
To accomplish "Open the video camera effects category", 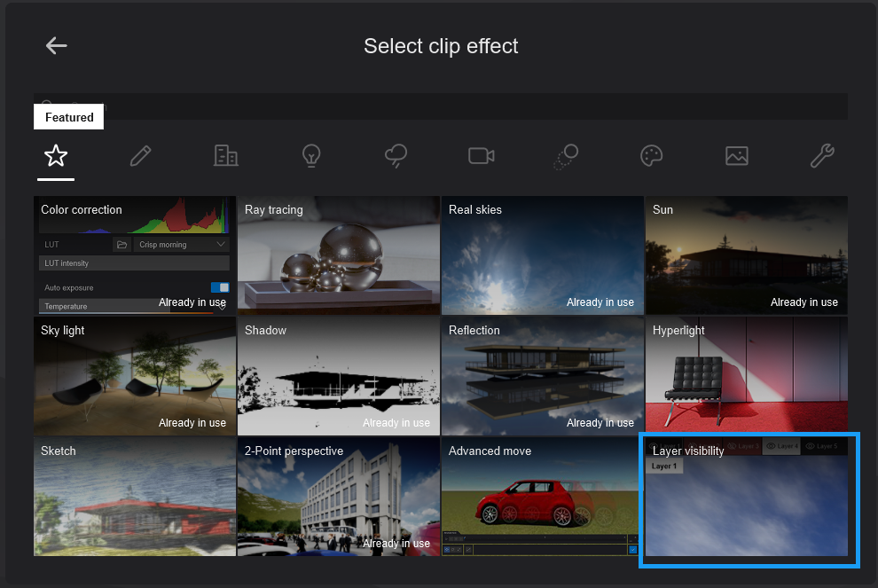I will pos(481,157).
